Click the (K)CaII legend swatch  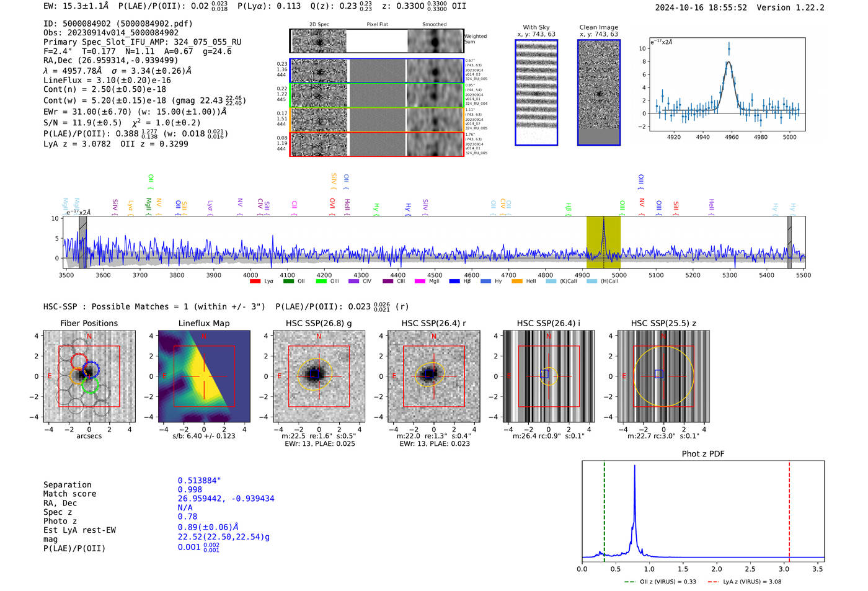pos(551,282)
